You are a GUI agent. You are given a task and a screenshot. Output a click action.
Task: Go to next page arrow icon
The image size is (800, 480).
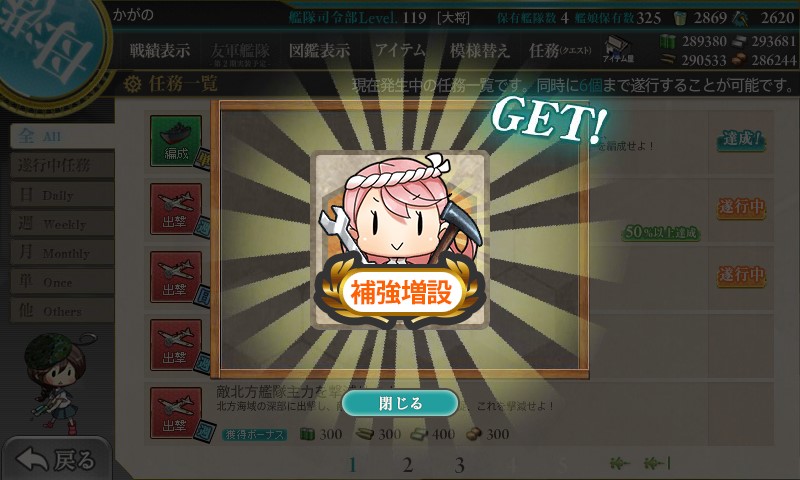[x=619, y=463]
